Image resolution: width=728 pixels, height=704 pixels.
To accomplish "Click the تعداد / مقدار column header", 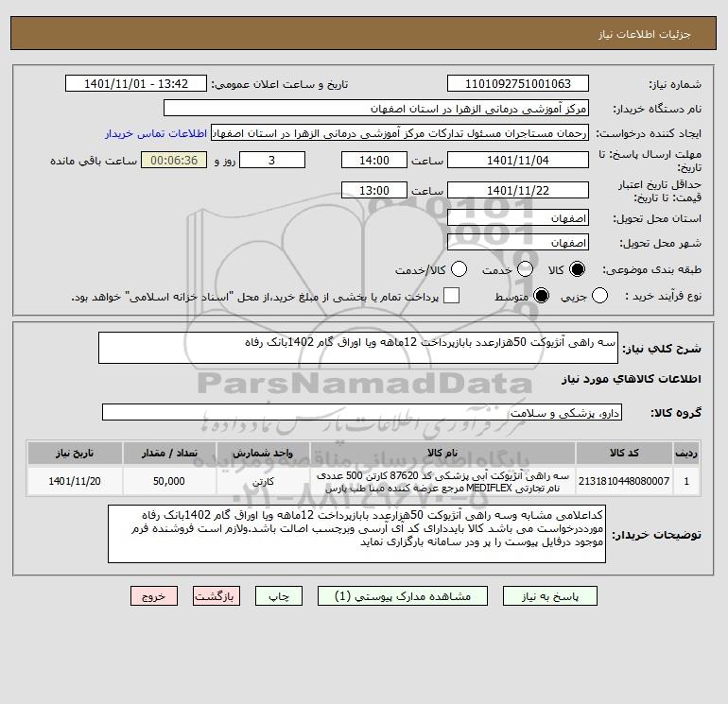I will (169, 453).
